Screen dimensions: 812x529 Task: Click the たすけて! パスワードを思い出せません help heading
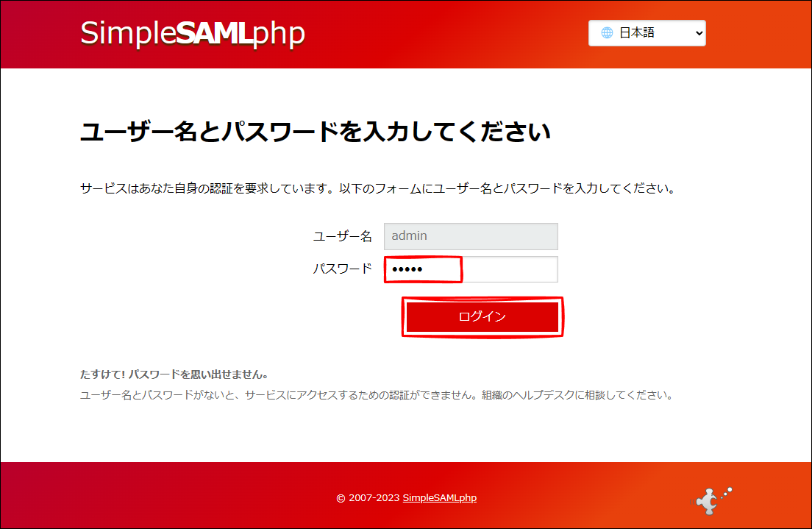click(174, 374)
